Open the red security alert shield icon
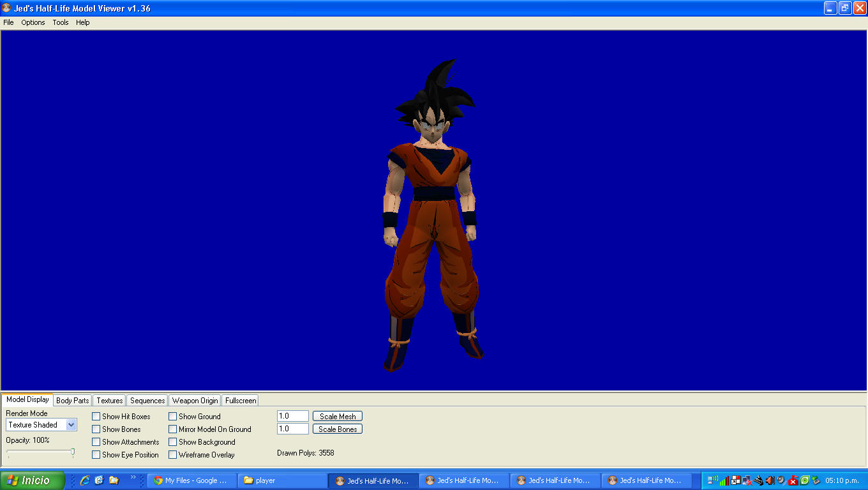The width and height of the screenshot is (868, 490). click(793, 481)
